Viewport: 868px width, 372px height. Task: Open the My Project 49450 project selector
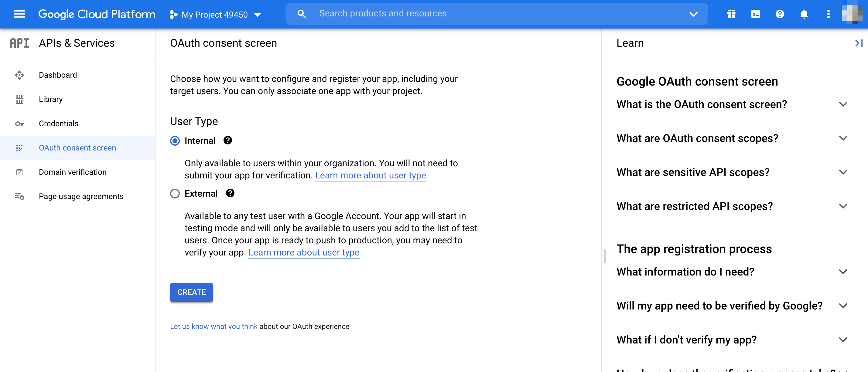tap(215, 15)
